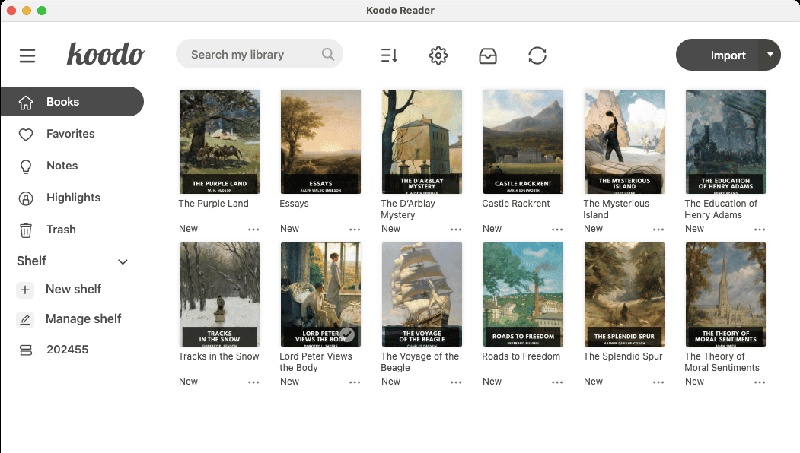Open more options for The D'Arblay Mystery
The width and height of the screenshot is (800, 453).
click(456, 230)
